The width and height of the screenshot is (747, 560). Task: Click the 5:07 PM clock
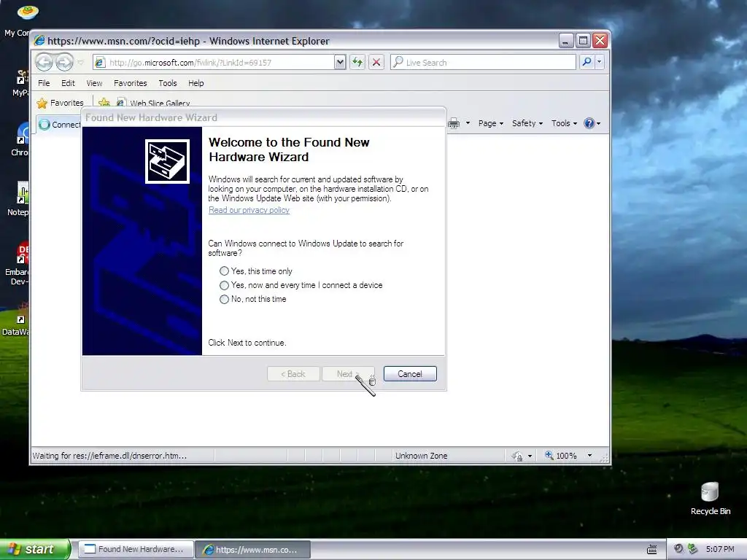(x=720, y=549)
